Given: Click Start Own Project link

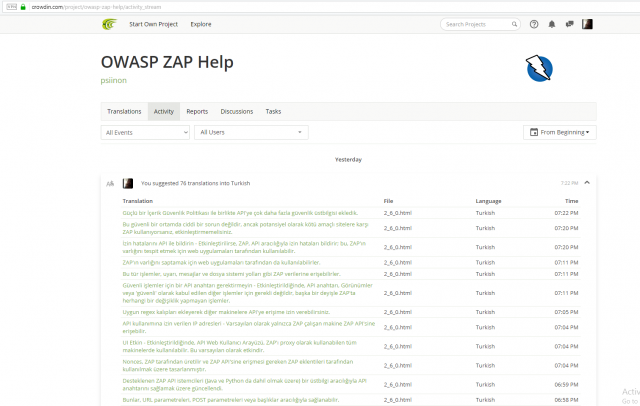Looking at the screenshot, I should tap(153, 24).
